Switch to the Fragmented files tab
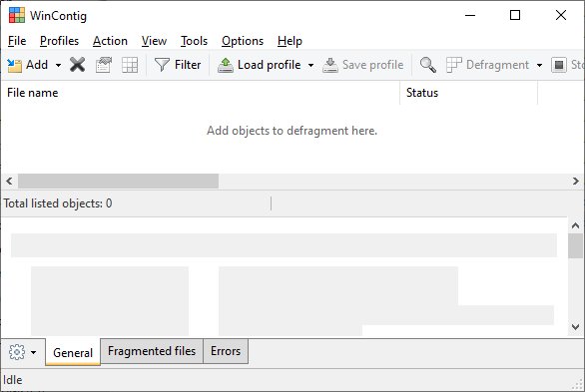585x392 pixels. [152, 351]
